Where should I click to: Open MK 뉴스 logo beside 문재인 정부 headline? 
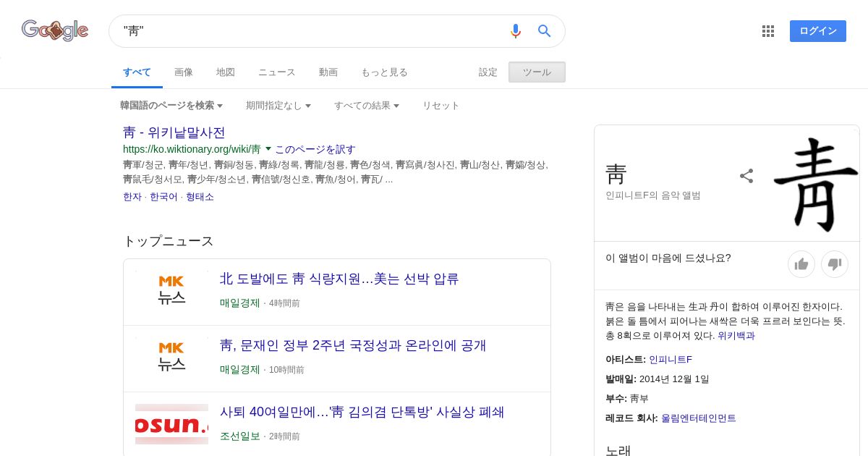click(x=171, y=356)
